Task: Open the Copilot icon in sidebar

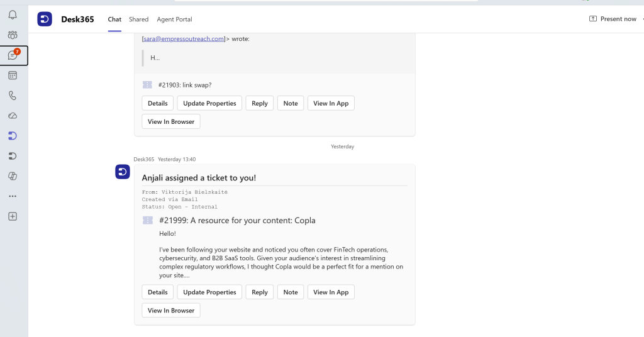Action: (x=13, y=176)
